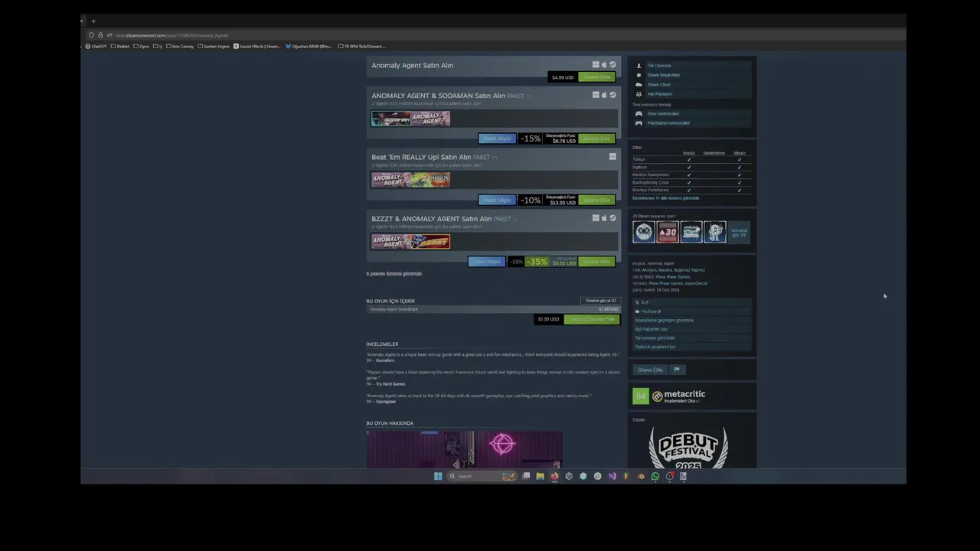Open the Sunken Engine bookmarks folder
Viewport: 980px width, 551px height.
(214, 46)
